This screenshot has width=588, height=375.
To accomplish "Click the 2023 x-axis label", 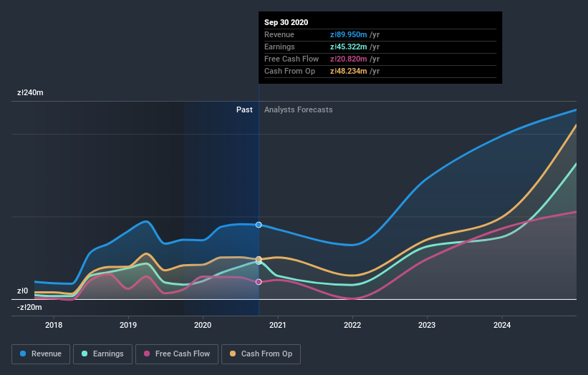I will point(427,325).
